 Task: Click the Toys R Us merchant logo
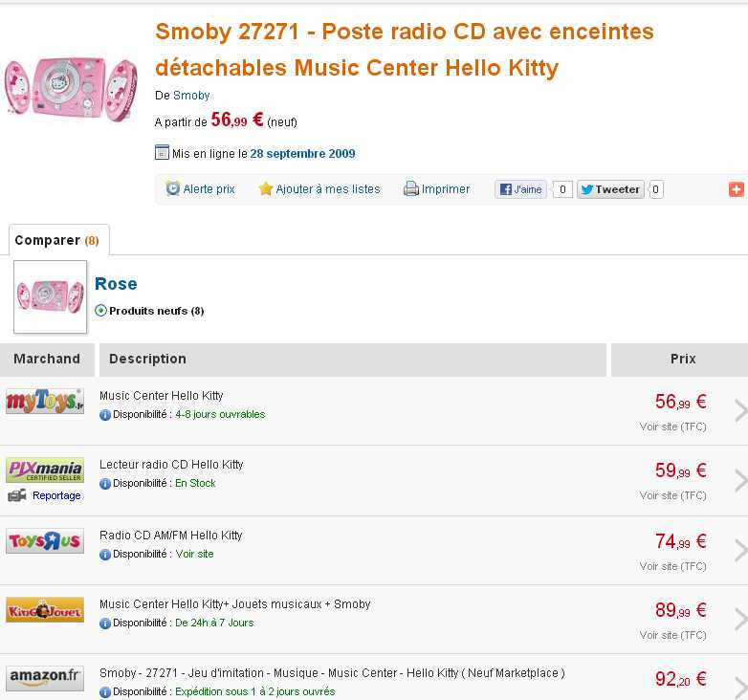click(45, 541)
